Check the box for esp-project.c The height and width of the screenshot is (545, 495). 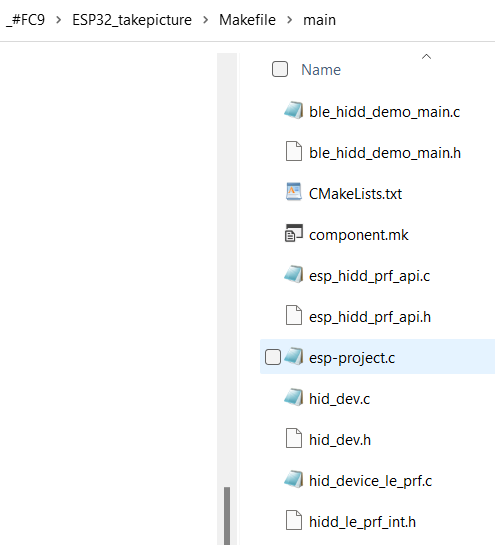coord(273,357)
